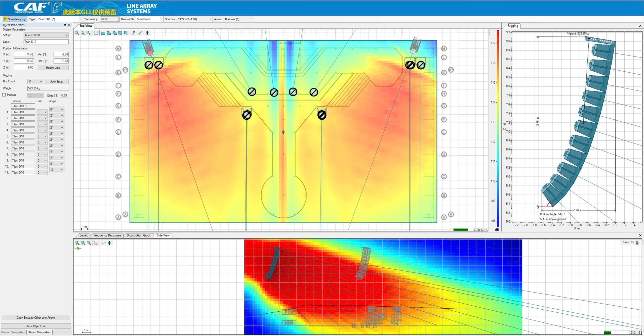Switch to the Frequency Response tab
The image size is (644, 336).
(x=107, y=235)
